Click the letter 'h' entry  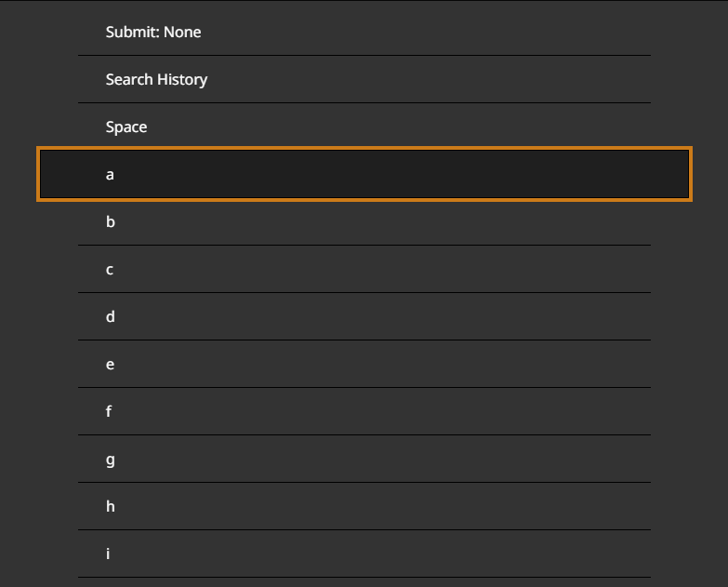(363, 507)
